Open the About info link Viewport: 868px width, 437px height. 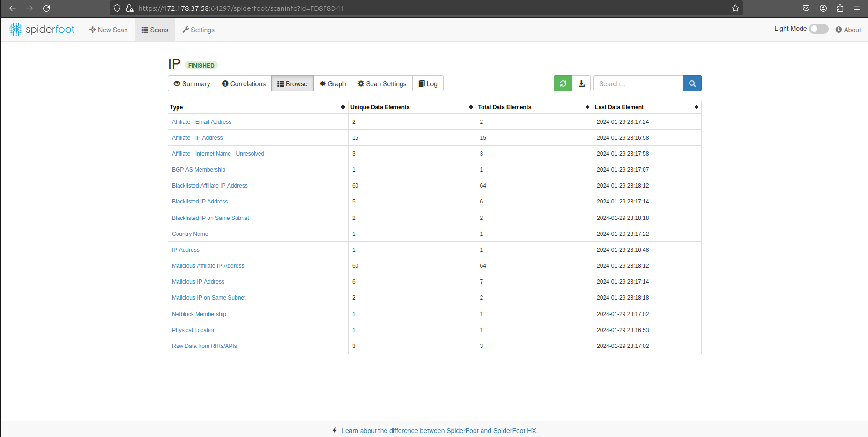[848, 30]
